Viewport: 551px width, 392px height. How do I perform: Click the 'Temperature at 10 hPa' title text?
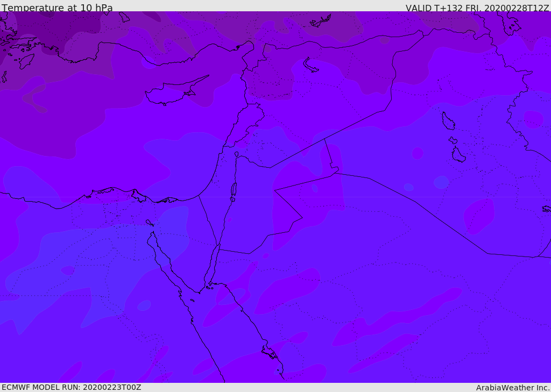(x=57, y=8)
